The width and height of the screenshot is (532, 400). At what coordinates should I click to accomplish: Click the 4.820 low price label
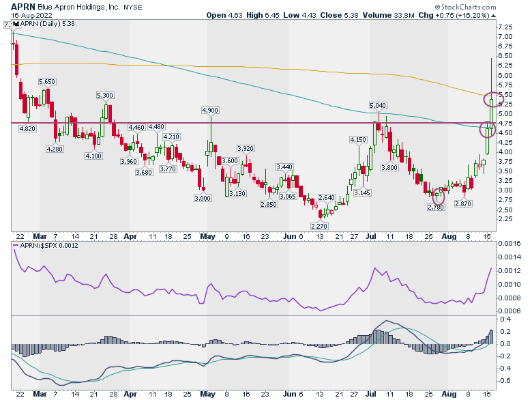[x=27, y=129]
